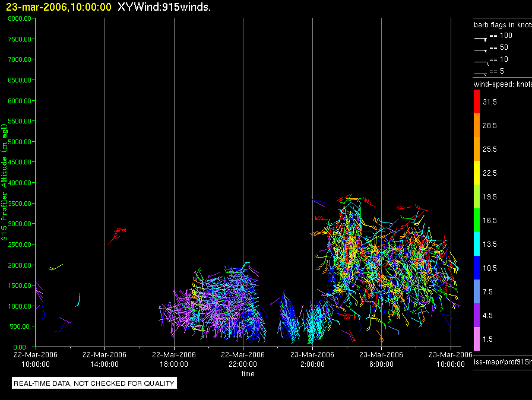The width and height of the screenshot is (532, 400).
Task: Click the 3500.00 altitude tick label
Action: coord(20,204)
